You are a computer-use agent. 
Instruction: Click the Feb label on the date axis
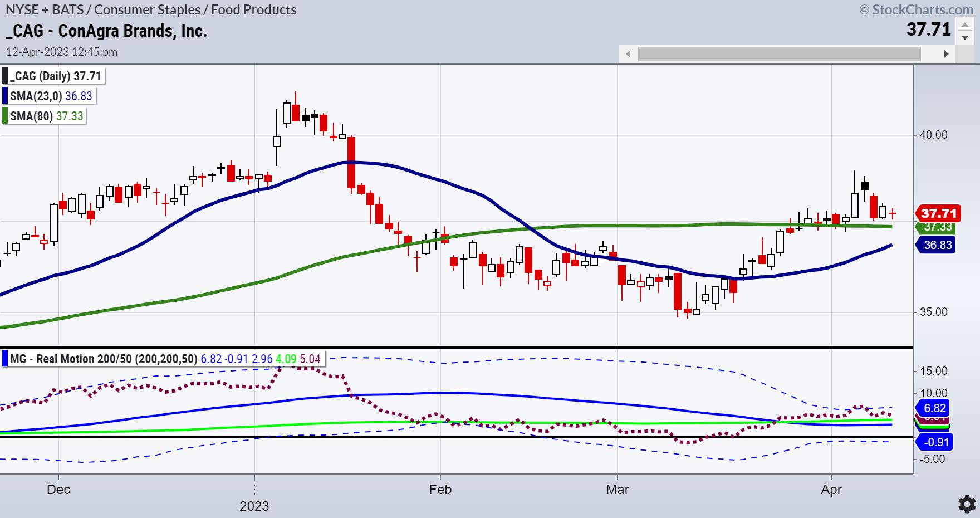pyautogui.click(x=440, y=490)
